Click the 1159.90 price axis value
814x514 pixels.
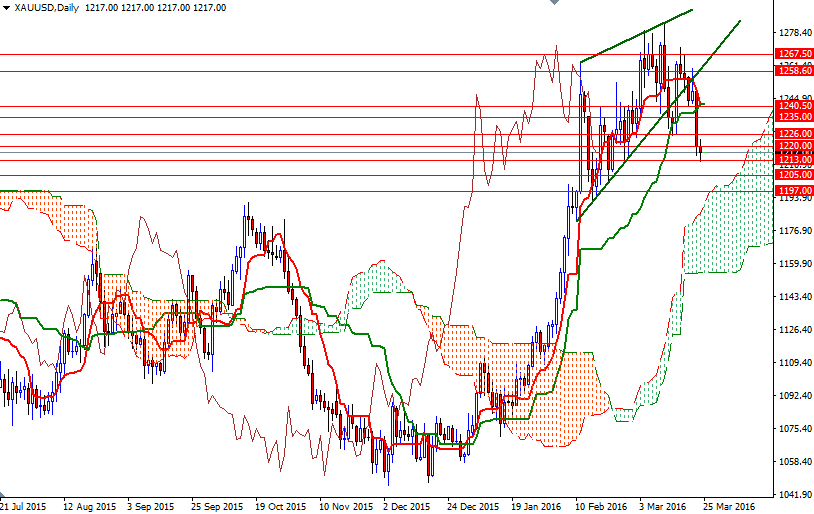pyautogui.click(x=795, y=264)
